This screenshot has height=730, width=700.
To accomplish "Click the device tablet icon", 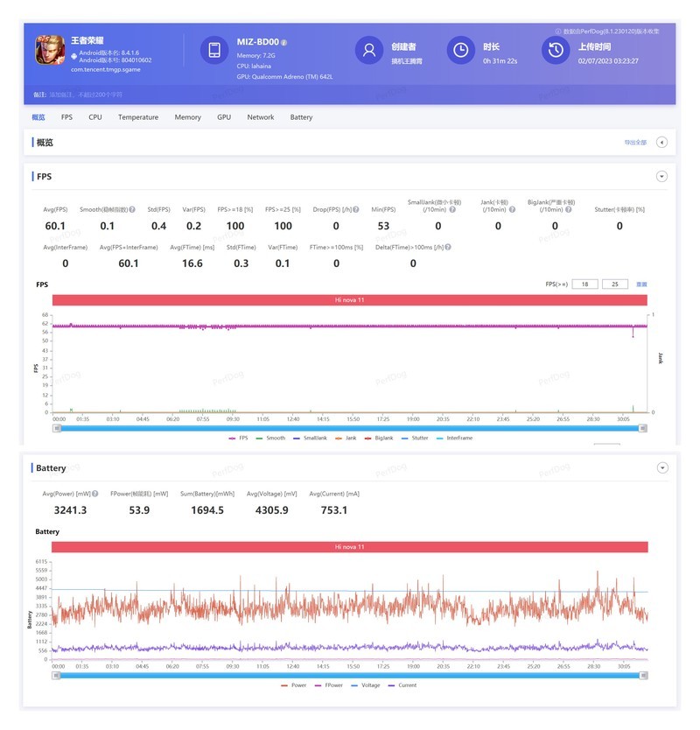I will coord(214,50).
